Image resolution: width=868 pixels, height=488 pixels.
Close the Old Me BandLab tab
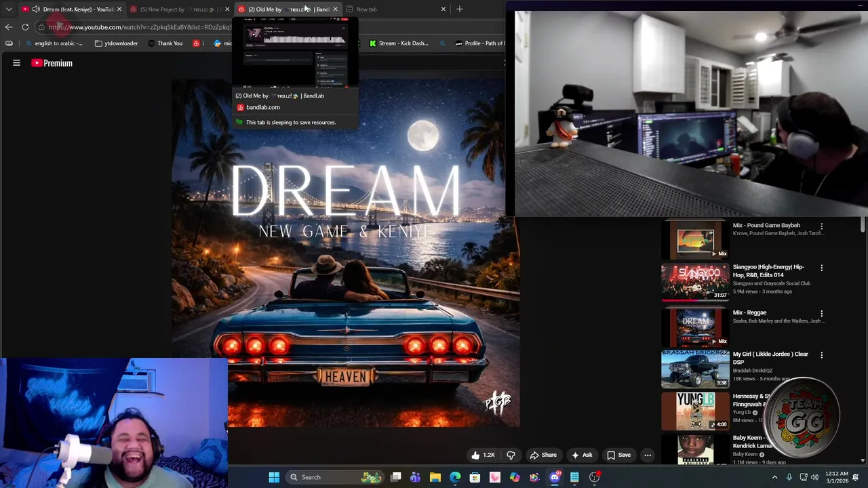[x=335, y=9]
